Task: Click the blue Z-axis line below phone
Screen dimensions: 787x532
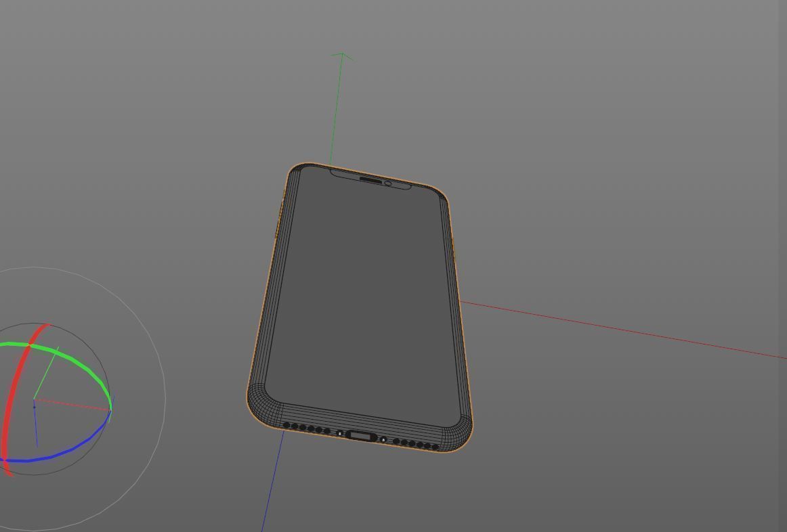Action: (x=272, y=481)
